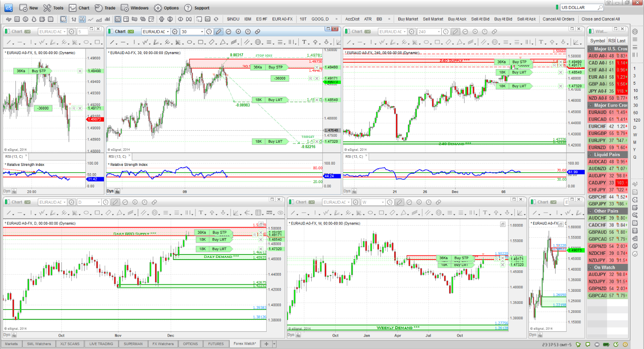Select the W interval in right sidebar

pos(635,135)
